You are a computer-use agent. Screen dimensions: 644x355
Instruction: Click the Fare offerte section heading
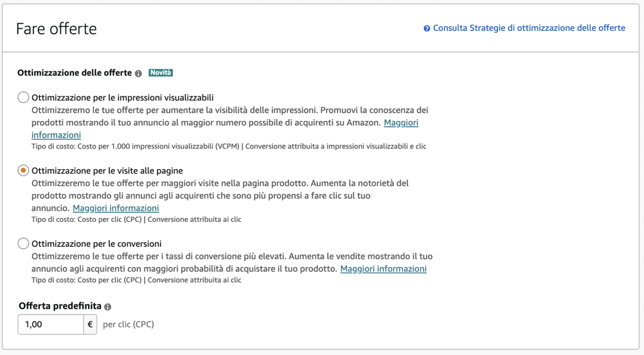coord(57,29)
